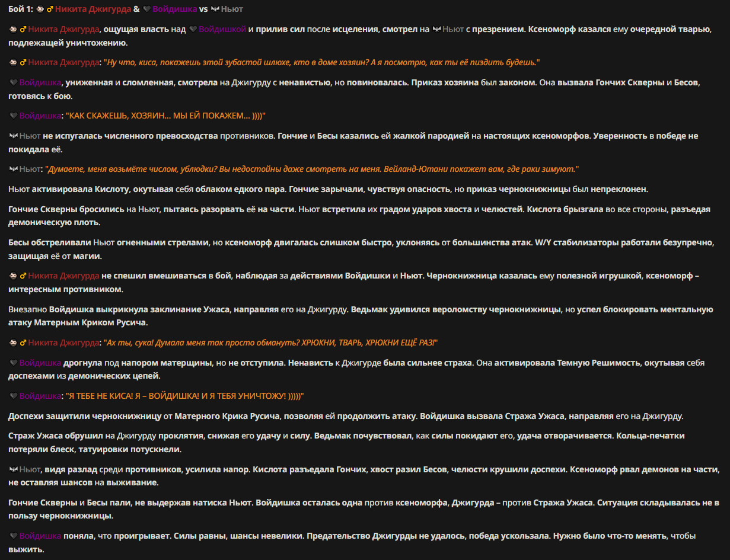Click the monkey emoji on the 'Ну что, киса' line
This screenshot has width=730, height=560.
(x=14, y=63)
